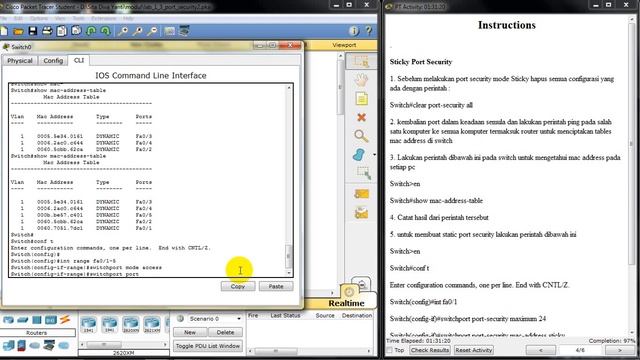
Task: Click the 'Sticky Port Security' heading
Action: 421,62
